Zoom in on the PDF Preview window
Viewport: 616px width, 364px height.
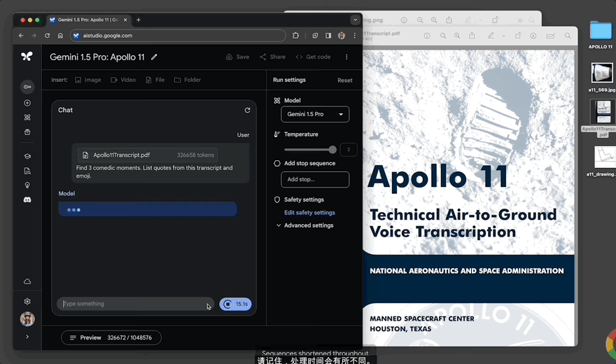click(457, 36)
